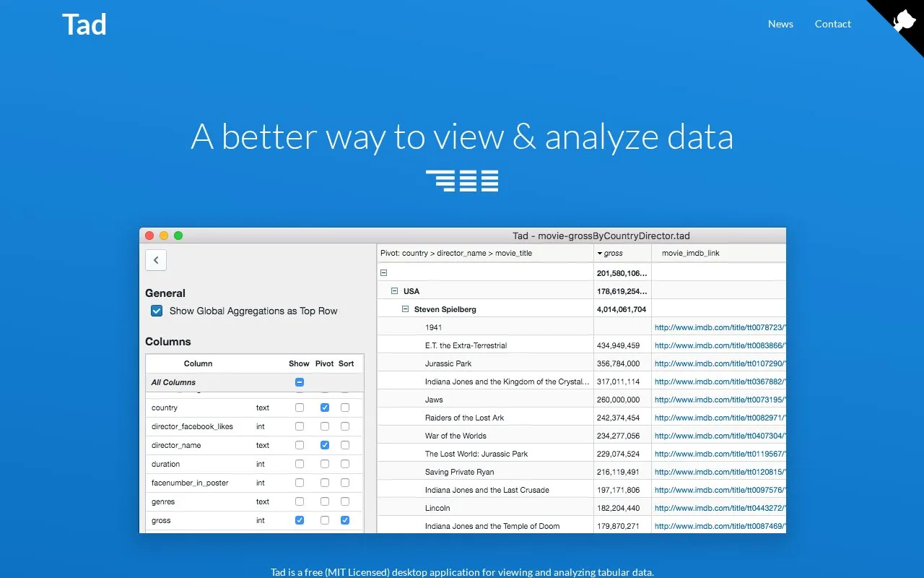
Task: Uncheck Pivot checkbox for country
Action: tap(325, 407)
